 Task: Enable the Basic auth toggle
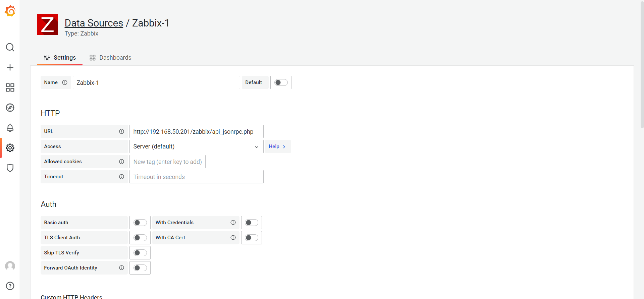[140, 223]
